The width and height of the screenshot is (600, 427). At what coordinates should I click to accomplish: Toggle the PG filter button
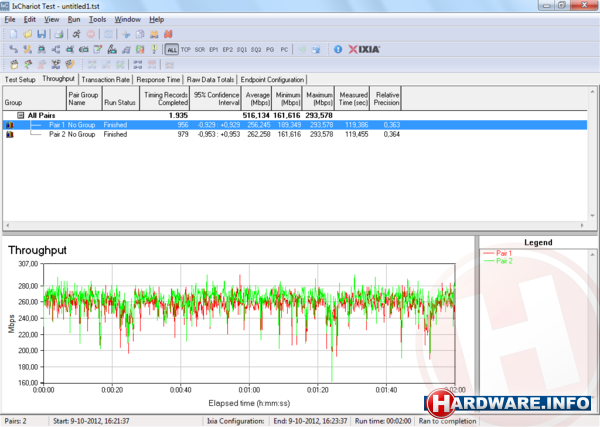270,49
